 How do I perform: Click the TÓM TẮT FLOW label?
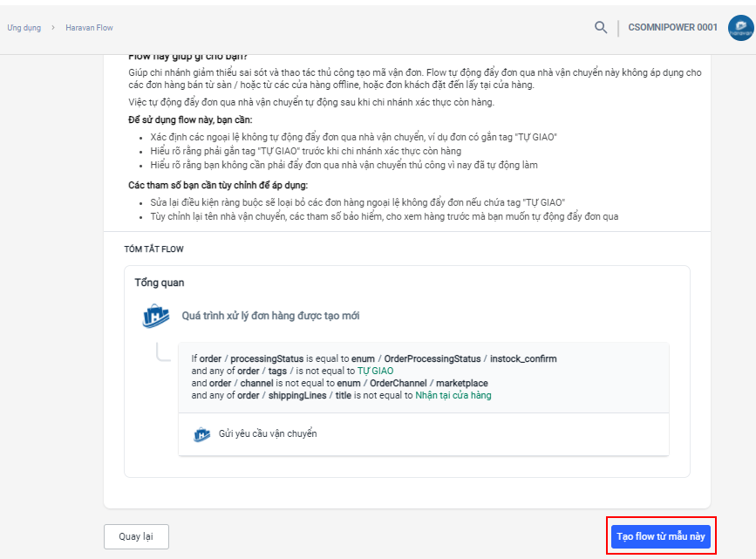pos(153,249)
